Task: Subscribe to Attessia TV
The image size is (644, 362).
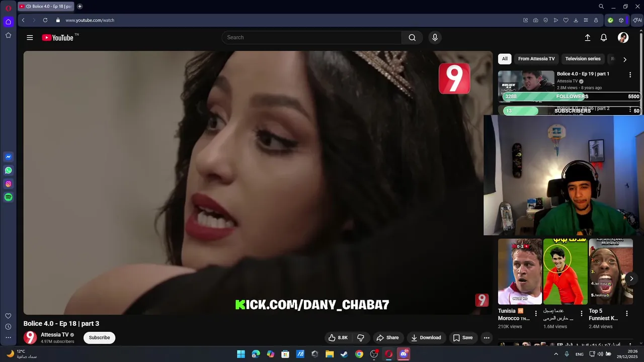Action: pos(99,338)
